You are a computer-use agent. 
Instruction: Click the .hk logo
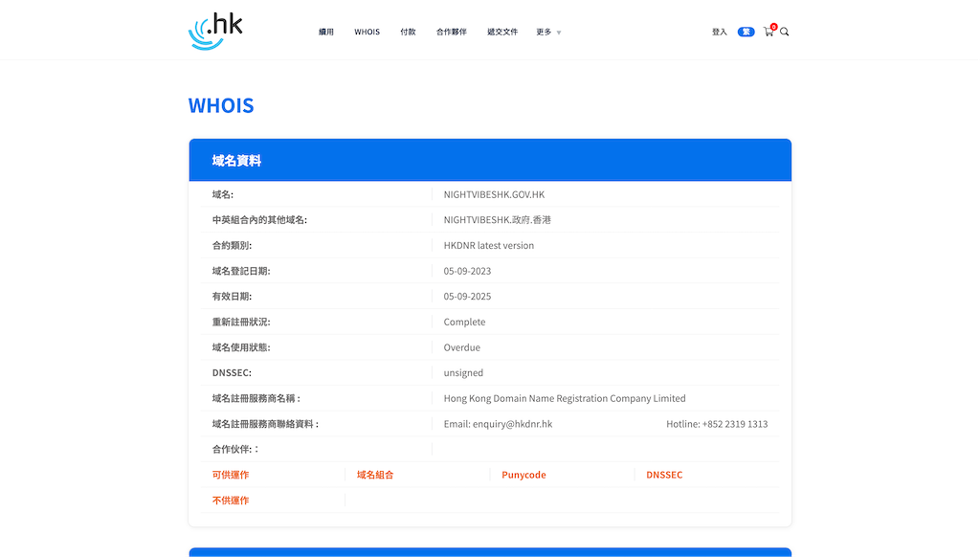(x=215, y=31)
